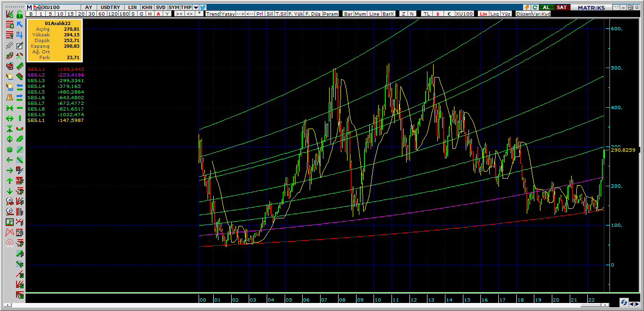
Task: Toggle the green padlock icon in sidebar
Action: pos(20,14)
